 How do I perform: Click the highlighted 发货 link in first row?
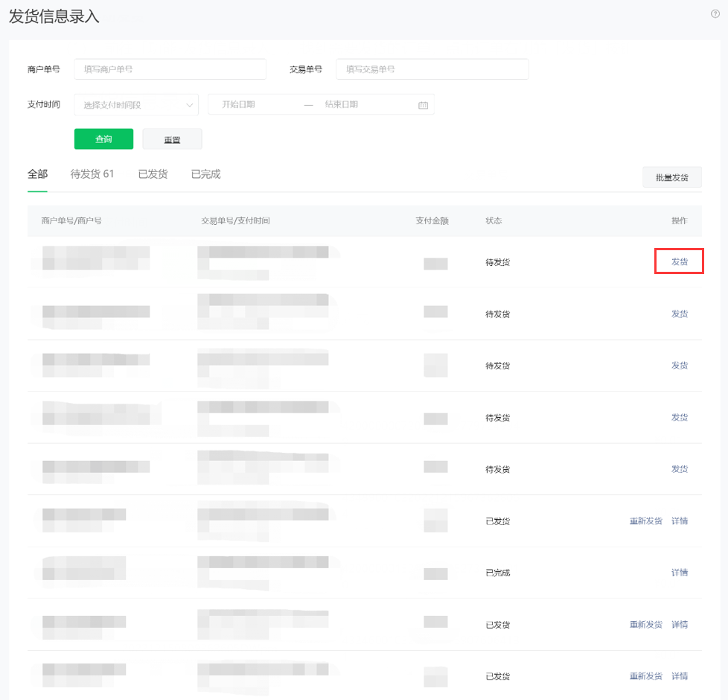click(x=679, y=262)
